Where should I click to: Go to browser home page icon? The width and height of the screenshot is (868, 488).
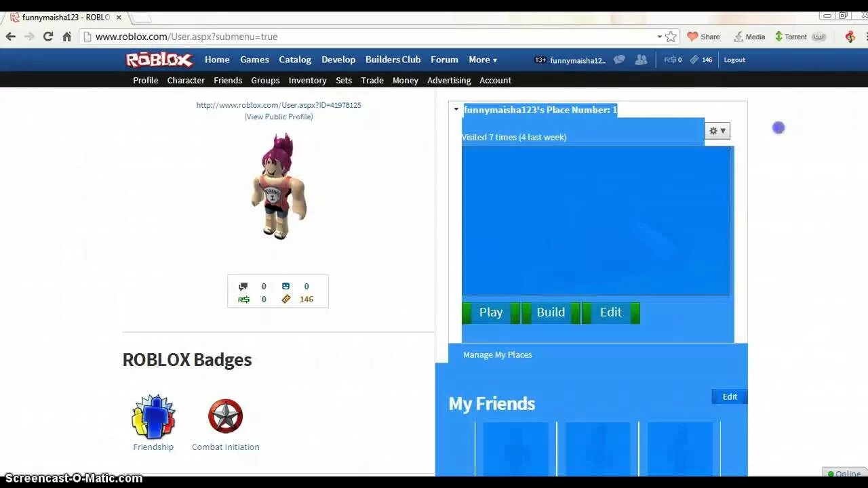(x=67, y=37)
